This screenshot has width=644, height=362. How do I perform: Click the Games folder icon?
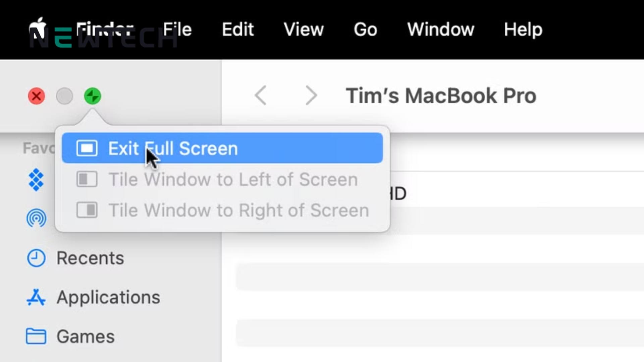point(36,336)
